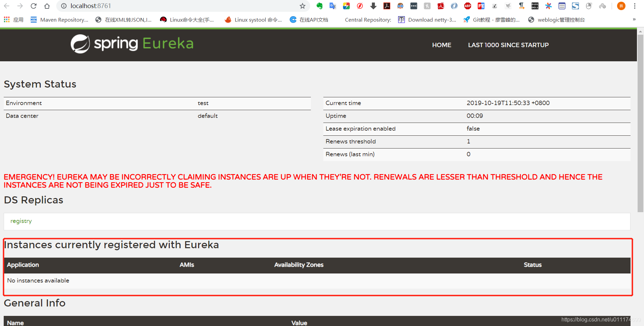
Task: Go forward with the browser arrow
Action: (20, 6)
